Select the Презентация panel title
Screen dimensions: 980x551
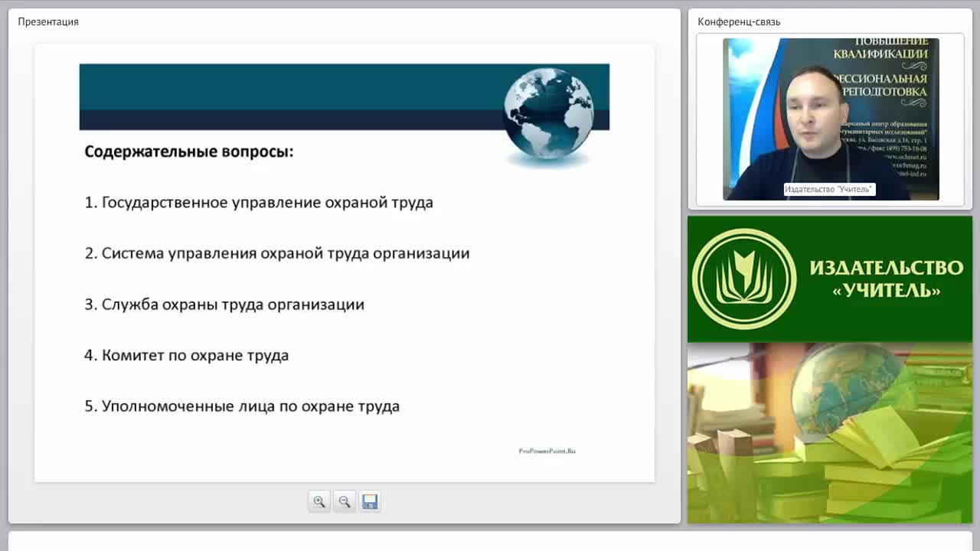(x=48, y=21)
